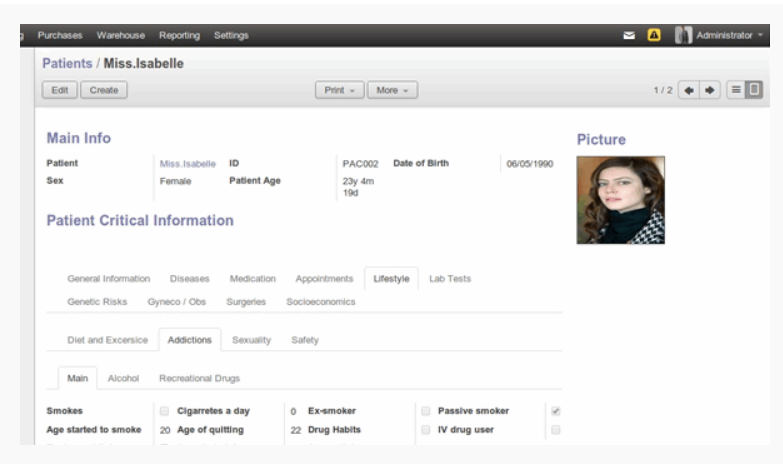Switch to General Information tab
This screenshot has height=464, width=783.
pos(109,279)
